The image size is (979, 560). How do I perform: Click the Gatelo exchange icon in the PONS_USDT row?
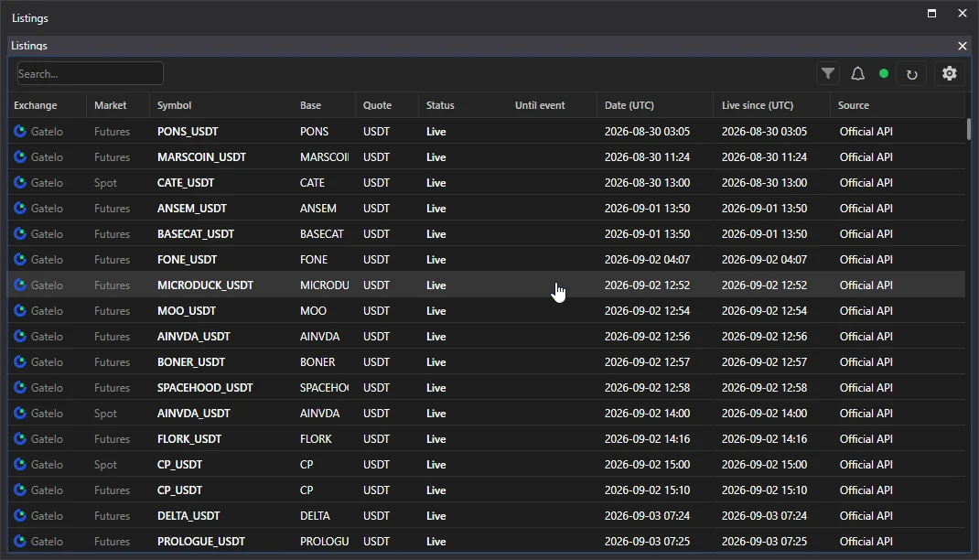[x=21, y=131]
